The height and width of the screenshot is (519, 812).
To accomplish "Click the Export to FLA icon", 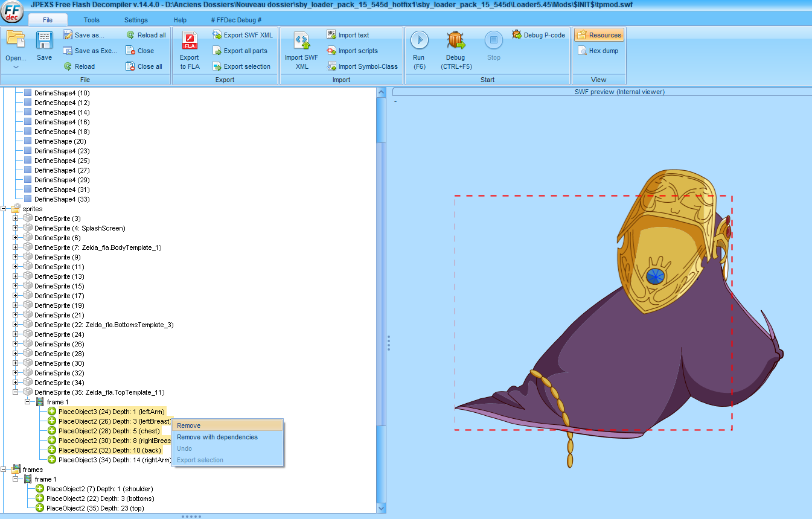I will tap(190, 41).
